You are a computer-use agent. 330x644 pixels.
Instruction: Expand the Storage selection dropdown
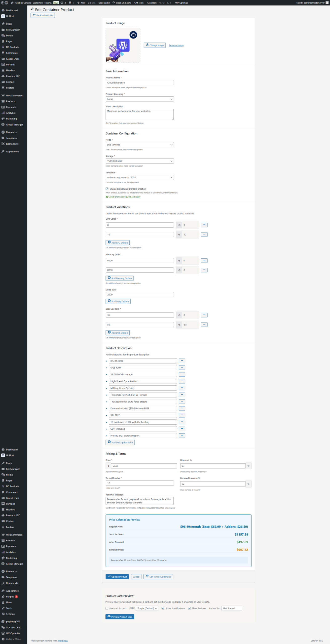click(139, 161)
